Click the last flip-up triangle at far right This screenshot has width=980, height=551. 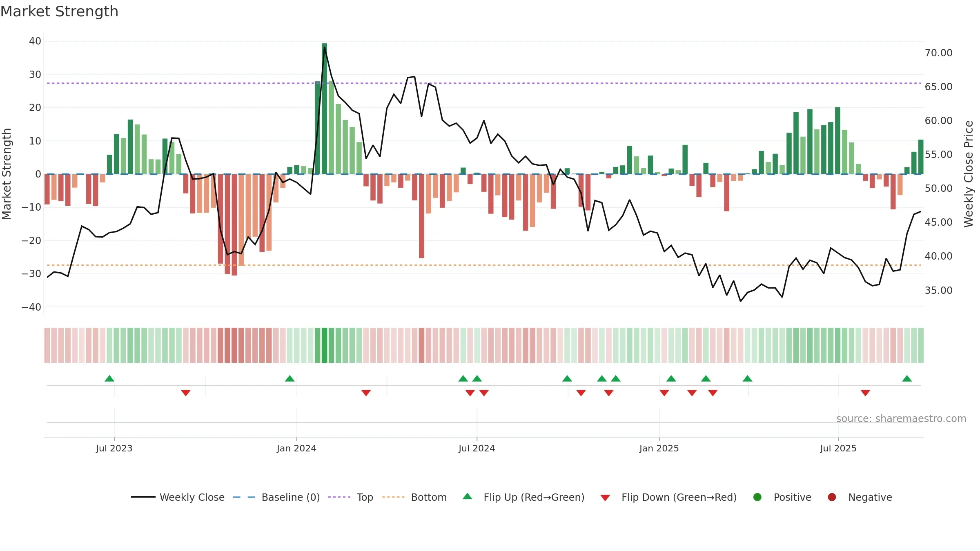[x=907, y=378]
